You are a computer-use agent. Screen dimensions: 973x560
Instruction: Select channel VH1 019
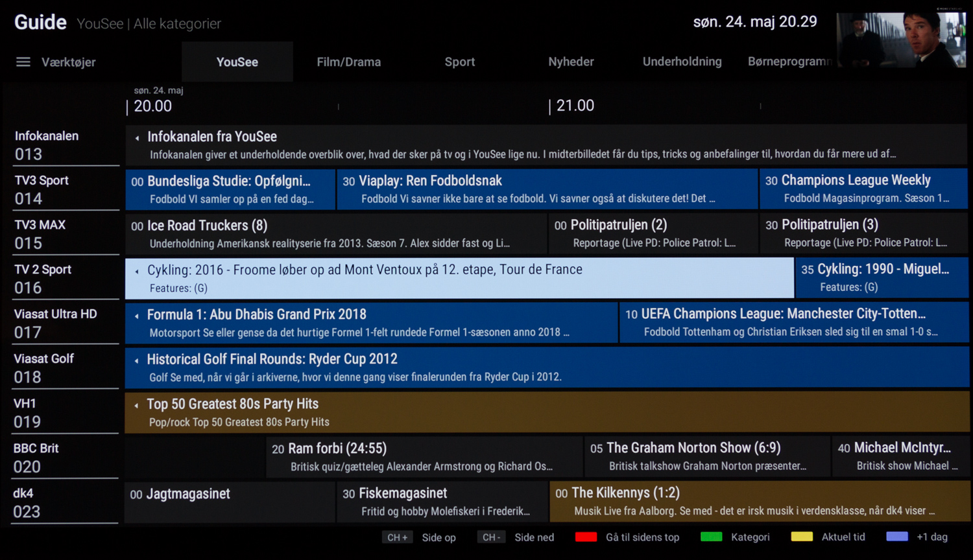tap(65, 413)
